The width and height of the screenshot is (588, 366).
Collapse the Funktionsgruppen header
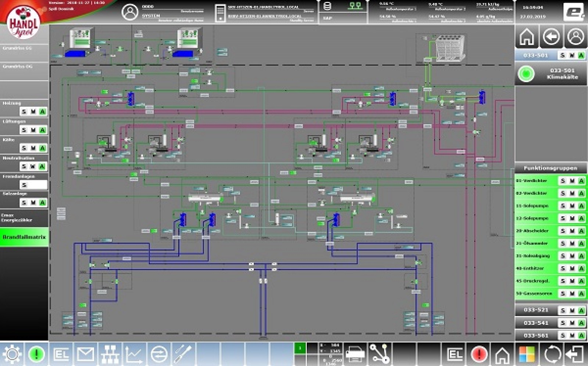pos(551,168)
